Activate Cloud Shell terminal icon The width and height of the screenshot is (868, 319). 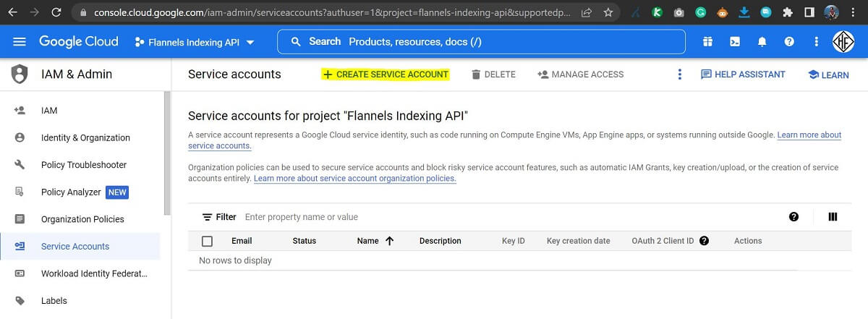tap(734, 42)
